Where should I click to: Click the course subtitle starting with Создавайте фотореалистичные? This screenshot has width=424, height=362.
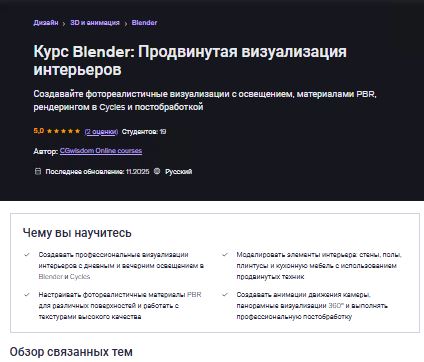[205, 100]
